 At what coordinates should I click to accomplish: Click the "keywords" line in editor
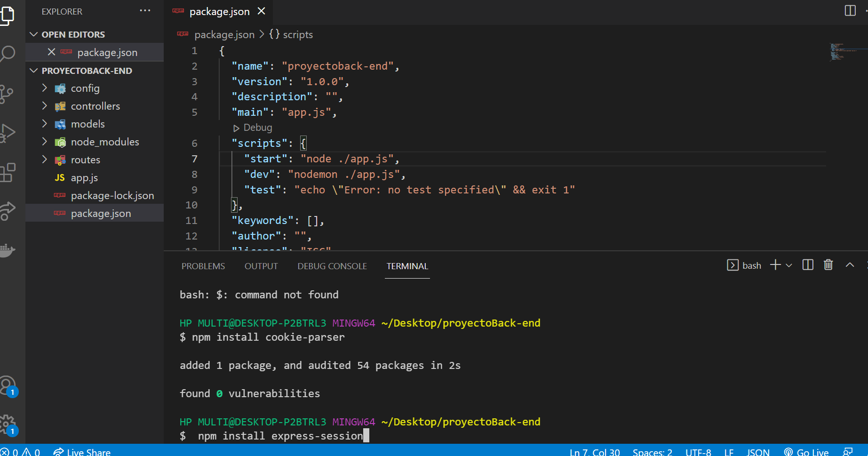point(278,221)
